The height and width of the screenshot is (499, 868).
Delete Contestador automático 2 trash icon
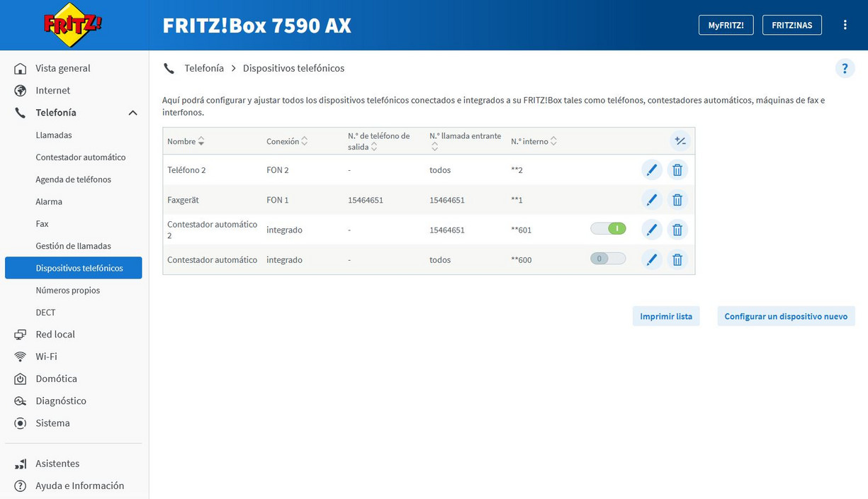tap(677, 230)
